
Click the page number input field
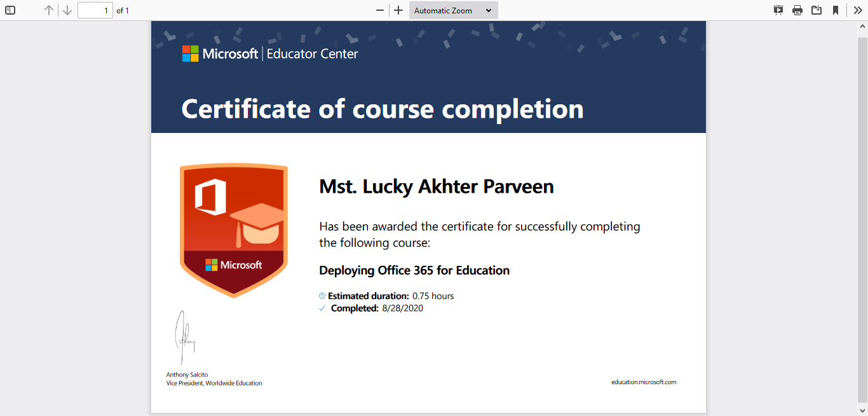[x=95, y=10]
